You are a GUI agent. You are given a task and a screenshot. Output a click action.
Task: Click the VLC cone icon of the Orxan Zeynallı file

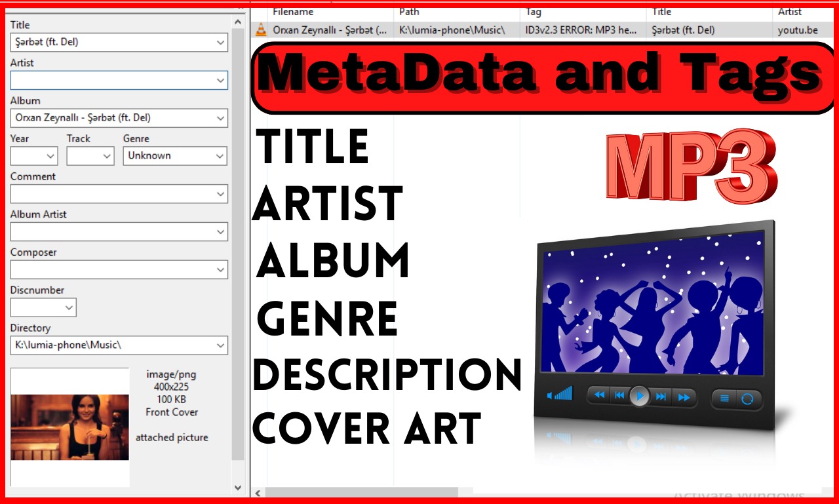click(261, 29)
